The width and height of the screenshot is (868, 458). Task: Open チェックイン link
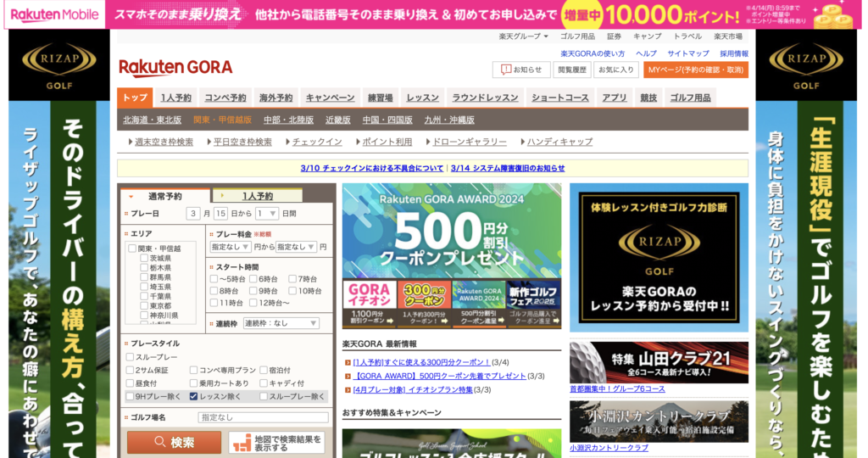tap(317, 142)
